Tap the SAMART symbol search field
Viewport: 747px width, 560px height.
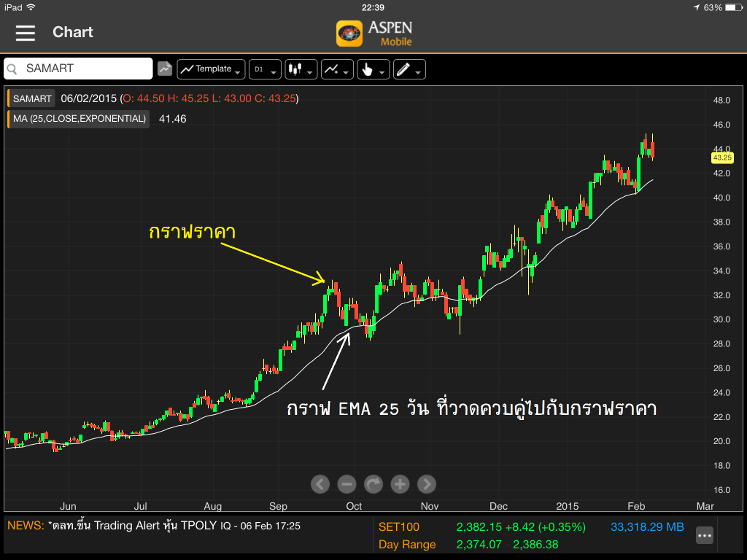pyautogui.click(x=79, y=69)
